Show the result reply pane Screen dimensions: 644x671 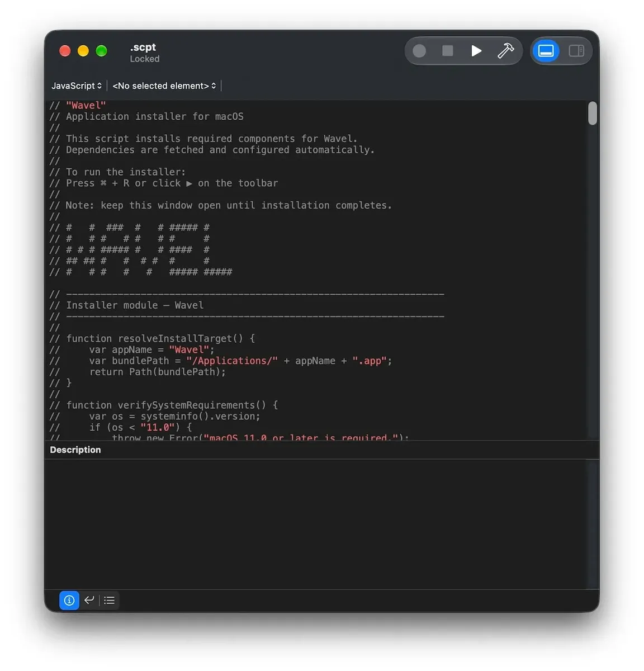pos(89,600)
